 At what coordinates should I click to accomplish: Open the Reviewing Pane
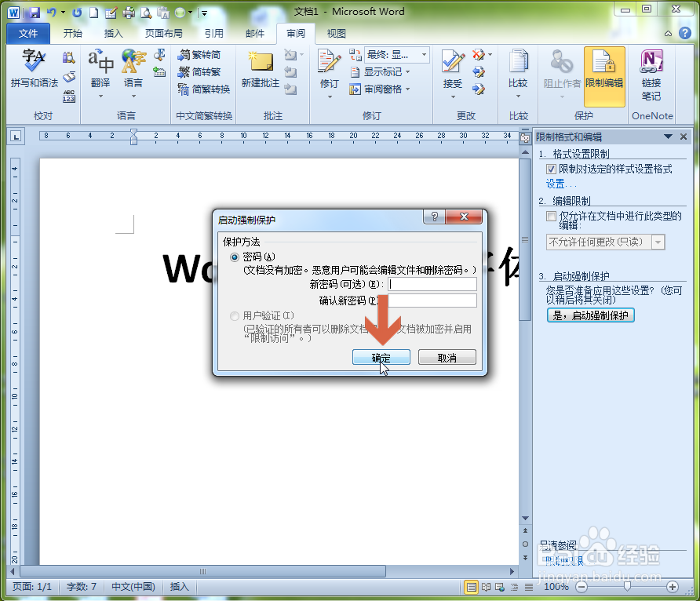click(375, 89)
